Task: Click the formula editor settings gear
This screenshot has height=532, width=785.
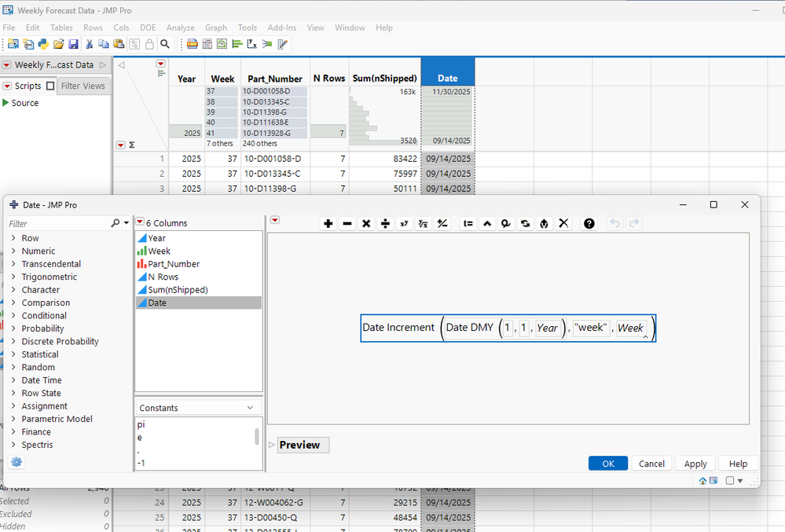Action: 16,462
